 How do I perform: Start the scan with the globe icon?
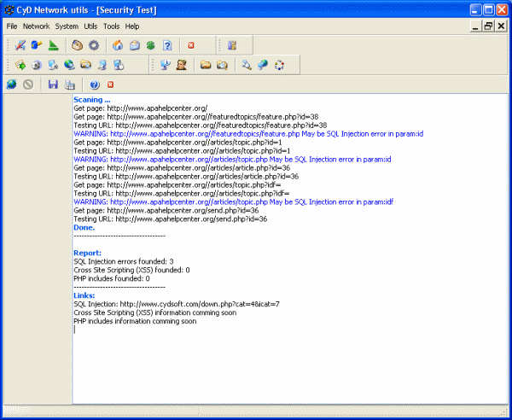tap(12, 85)
